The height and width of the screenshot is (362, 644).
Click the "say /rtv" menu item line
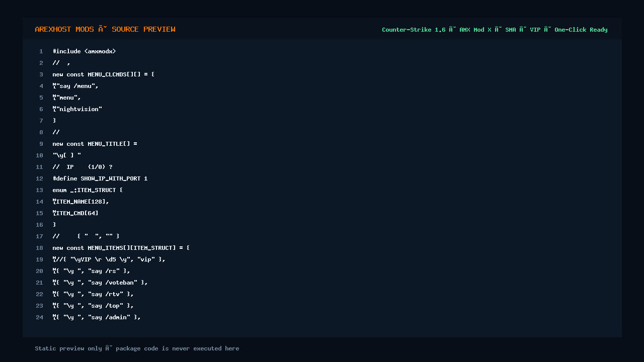coord(93,294)
